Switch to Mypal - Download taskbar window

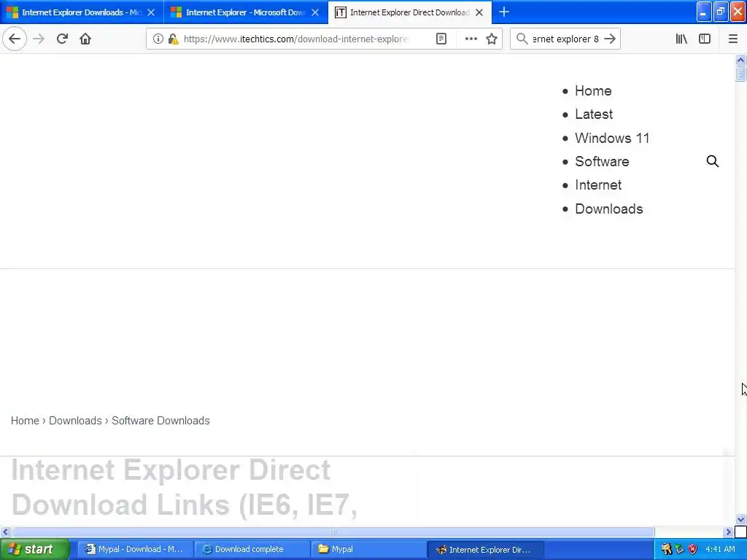[x=135, y=549]
